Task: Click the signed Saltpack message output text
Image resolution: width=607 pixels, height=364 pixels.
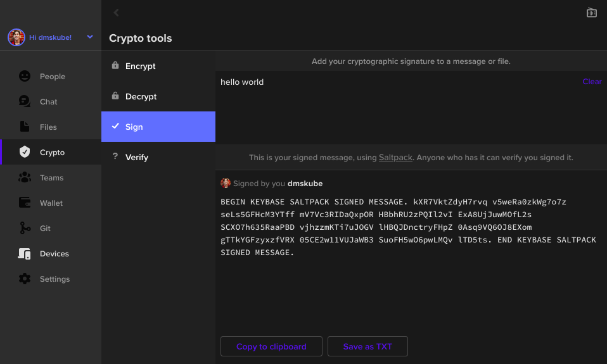Action: pyautogui.click(x=409, y=227)
